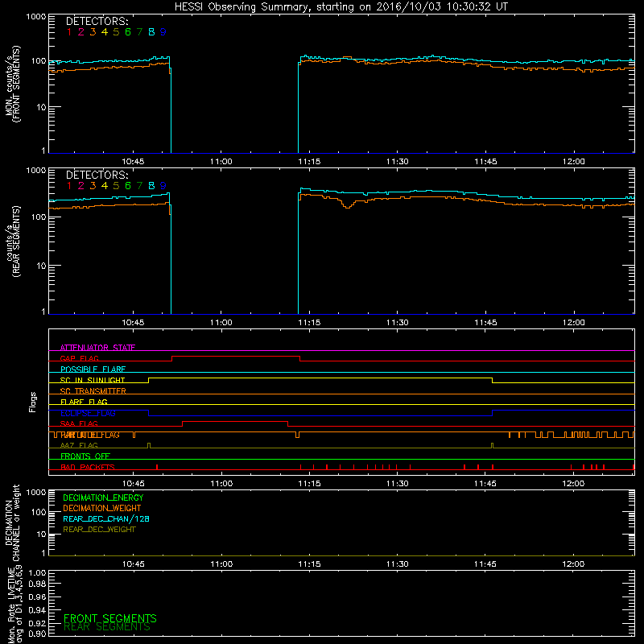Click the 100 y-axis label of the decimation plot
Screen dimensions: 644x644
click(x=39, y=512)
